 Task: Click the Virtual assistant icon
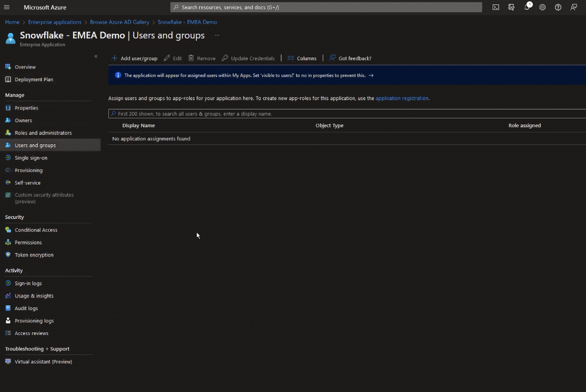(x=8, y=362)
